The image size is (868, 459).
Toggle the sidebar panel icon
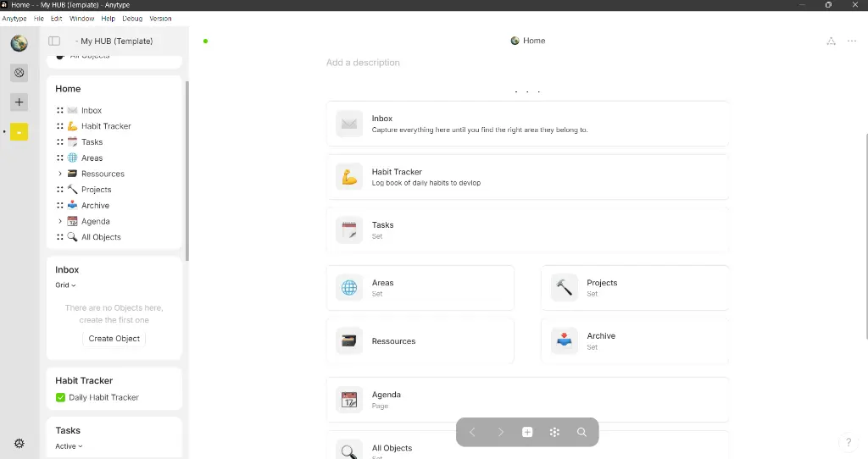[54, 41]
